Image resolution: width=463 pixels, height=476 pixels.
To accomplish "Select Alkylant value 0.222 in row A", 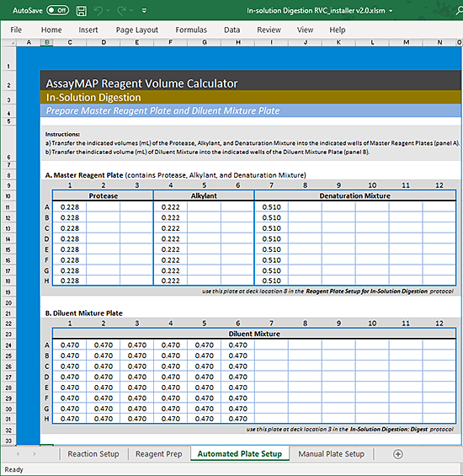I will 171,207.
